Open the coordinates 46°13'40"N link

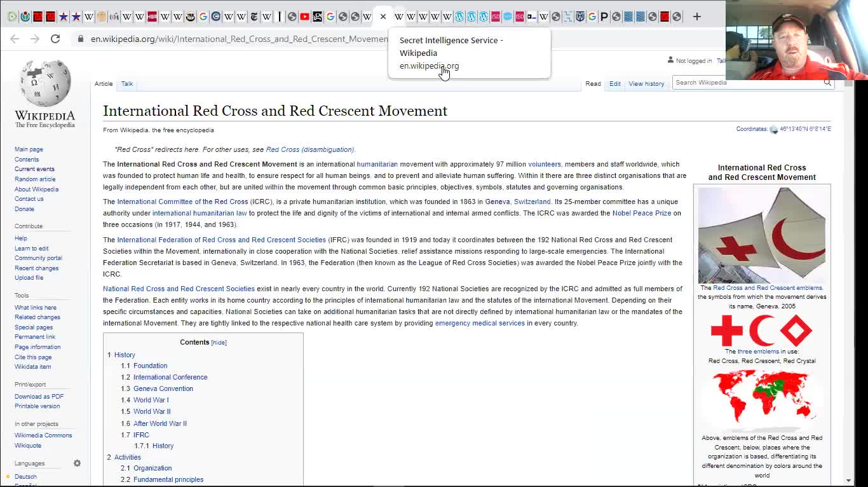[x=805, y=130]
